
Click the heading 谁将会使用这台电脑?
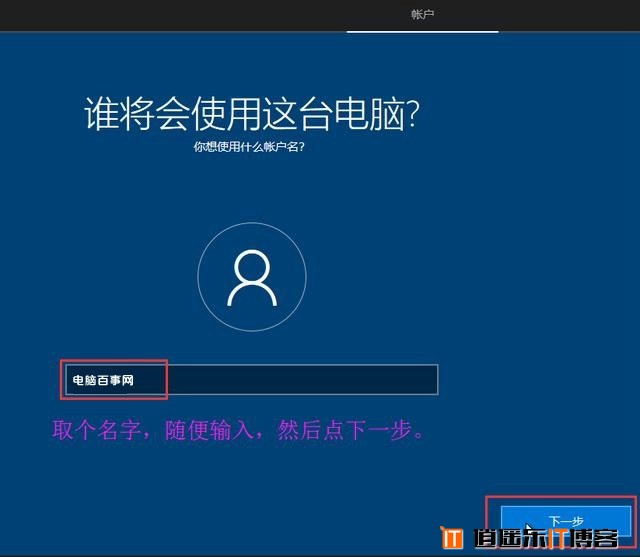pyautogui.click(x=251, y=114)
